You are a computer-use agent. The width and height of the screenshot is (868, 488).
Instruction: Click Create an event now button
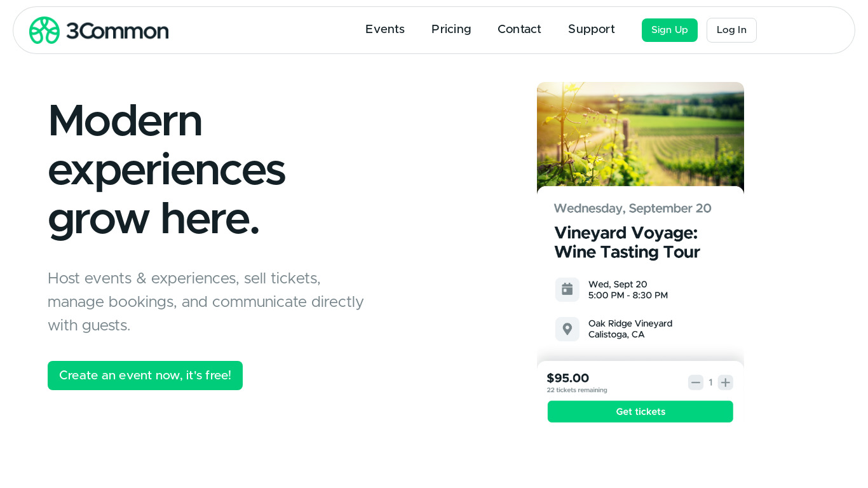click(145, 376)
